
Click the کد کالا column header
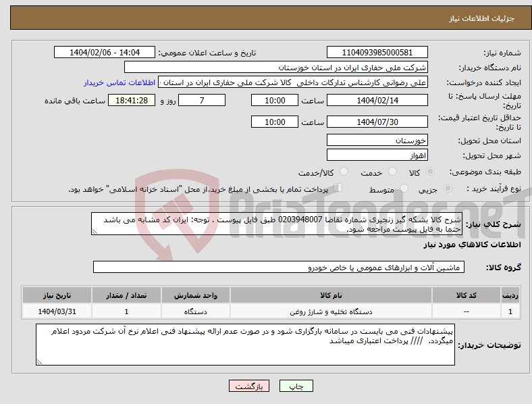point(467,295)
